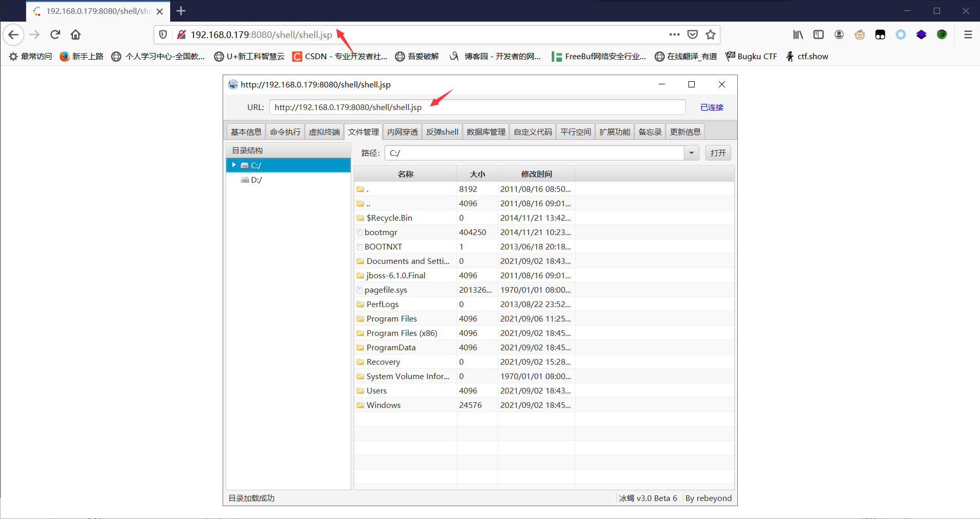
Task: Close the 192.168.0.179 browser tab
Action: click(x=160, y=11)
